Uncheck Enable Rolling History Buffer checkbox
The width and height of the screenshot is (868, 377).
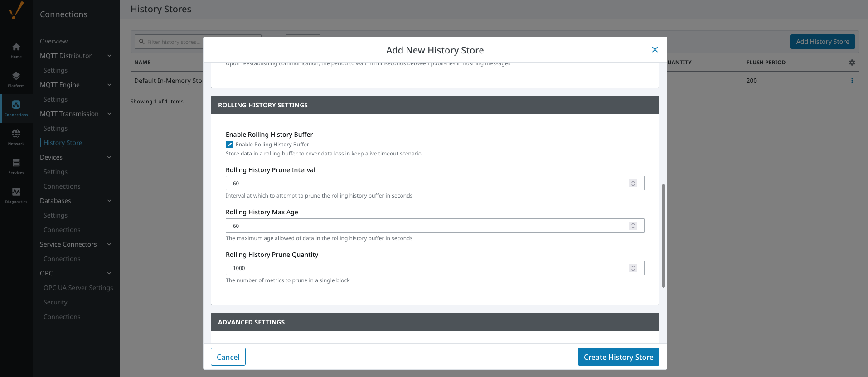pos(229,145)
